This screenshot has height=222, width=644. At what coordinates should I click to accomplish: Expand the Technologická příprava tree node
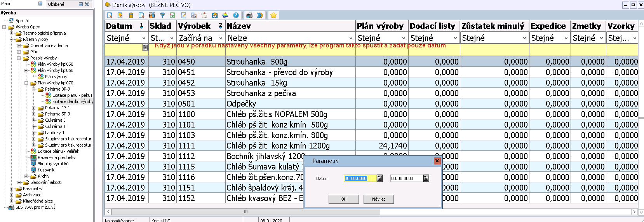click(11, 33)
